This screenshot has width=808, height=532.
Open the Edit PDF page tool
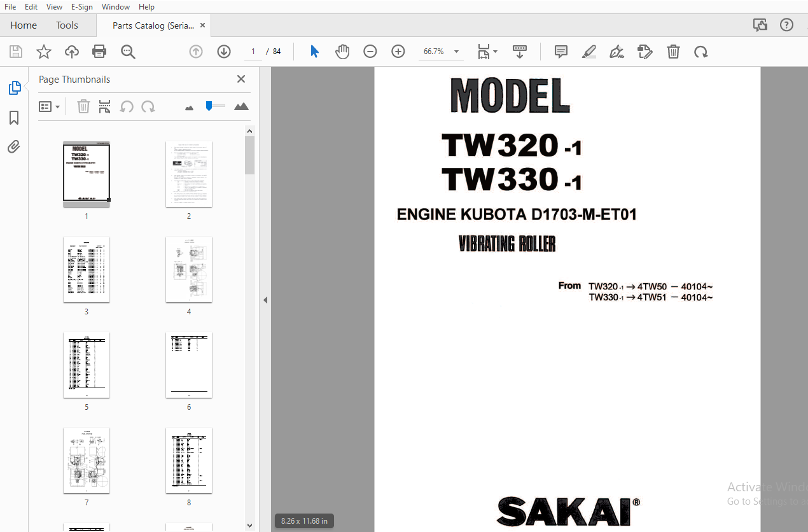coord(645,52)
